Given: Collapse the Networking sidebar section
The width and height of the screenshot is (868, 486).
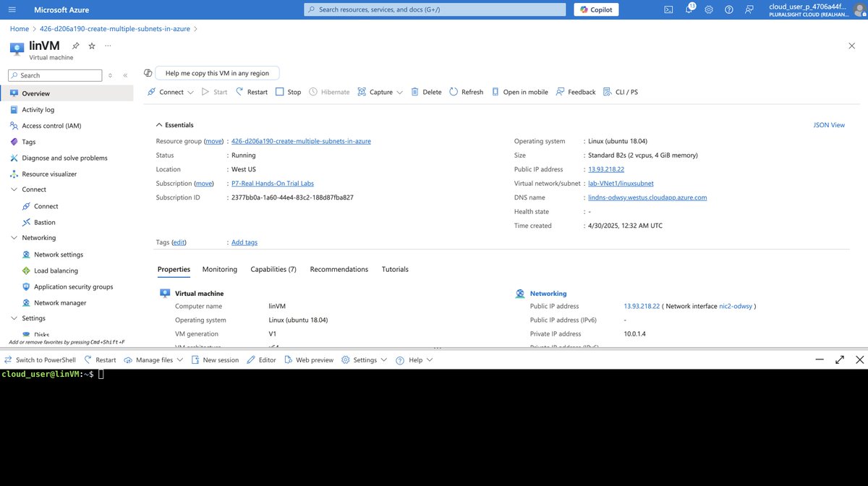Looking at the screenshot, I should coord(14,238).
